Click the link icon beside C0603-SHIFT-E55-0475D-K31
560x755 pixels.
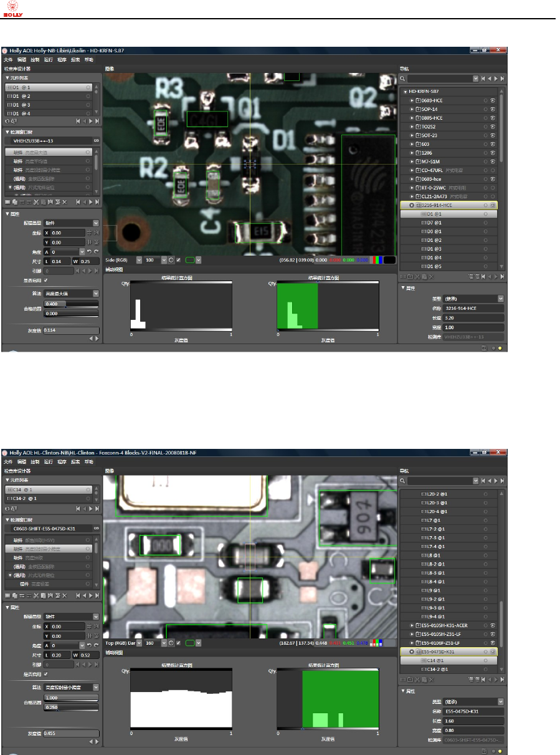(97, 528)
